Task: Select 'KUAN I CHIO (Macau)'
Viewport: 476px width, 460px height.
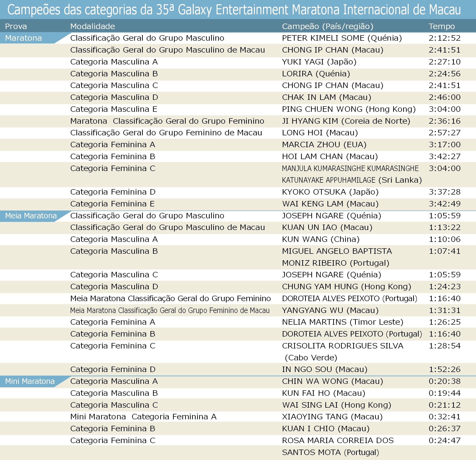Action: tap(325, 429)
